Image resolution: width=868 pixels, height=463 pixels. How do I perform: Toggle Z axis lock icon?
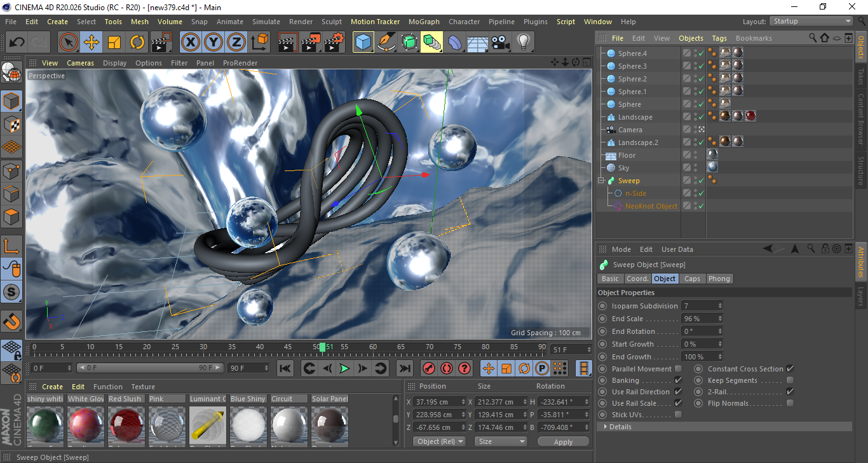click(x=236, y=43)
